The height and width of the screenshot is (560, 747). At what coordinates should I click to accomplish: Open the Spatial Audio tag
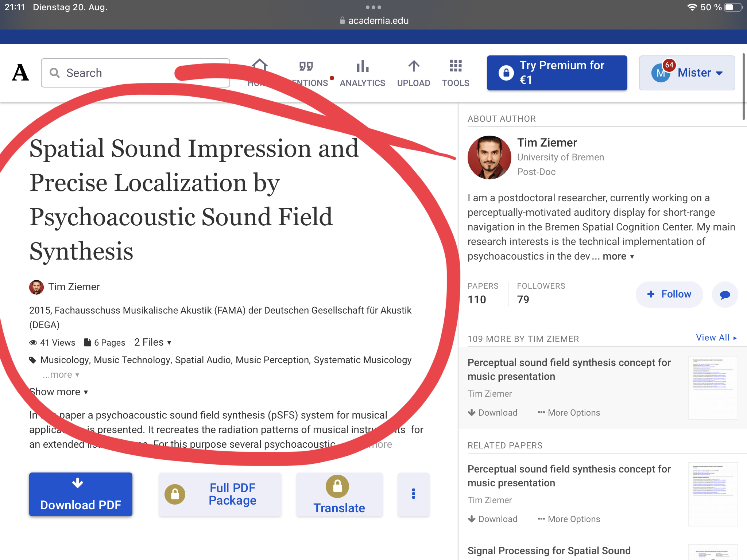(x=203, y=360)
